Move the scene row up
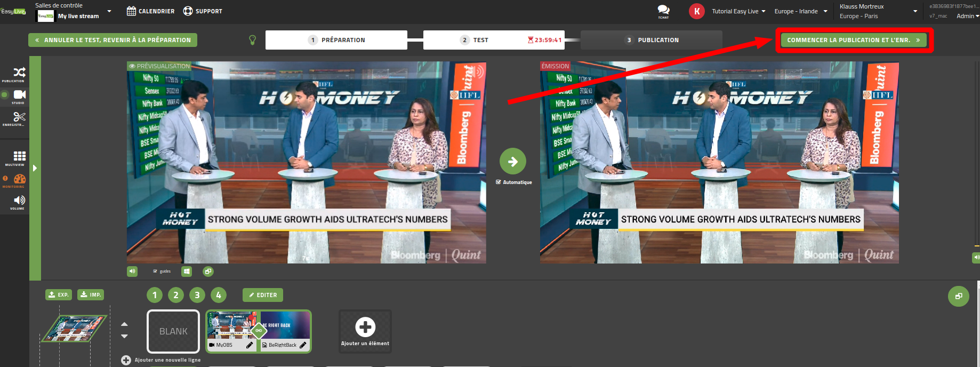This screenshot has height=367, width=980. pos(124,324)
